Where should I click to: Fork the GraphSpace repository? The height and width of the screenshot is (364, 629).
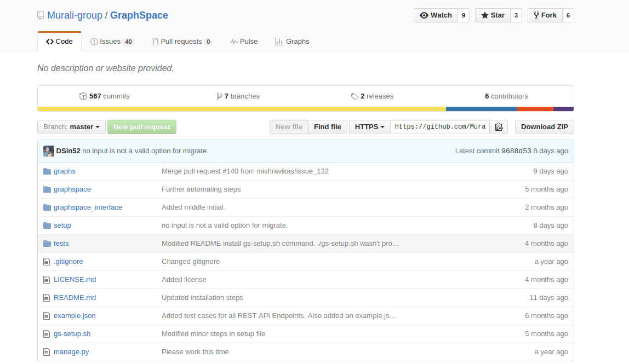tap(545, 15)
